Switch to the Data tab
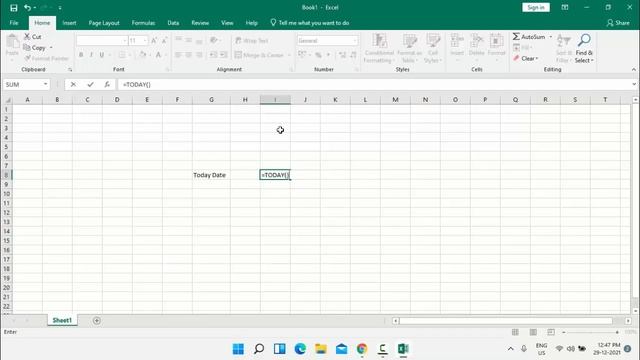This screenshot has width=640, height=360. coord(173,23)
